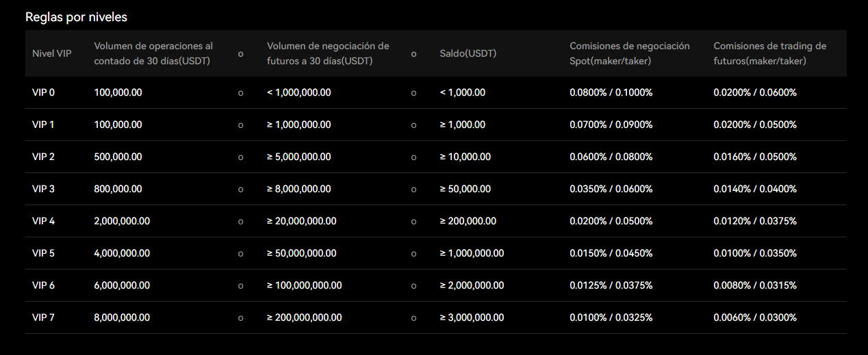
Task: Click the futures maker/taker fee column header
Action: click(x=770, y=53)
